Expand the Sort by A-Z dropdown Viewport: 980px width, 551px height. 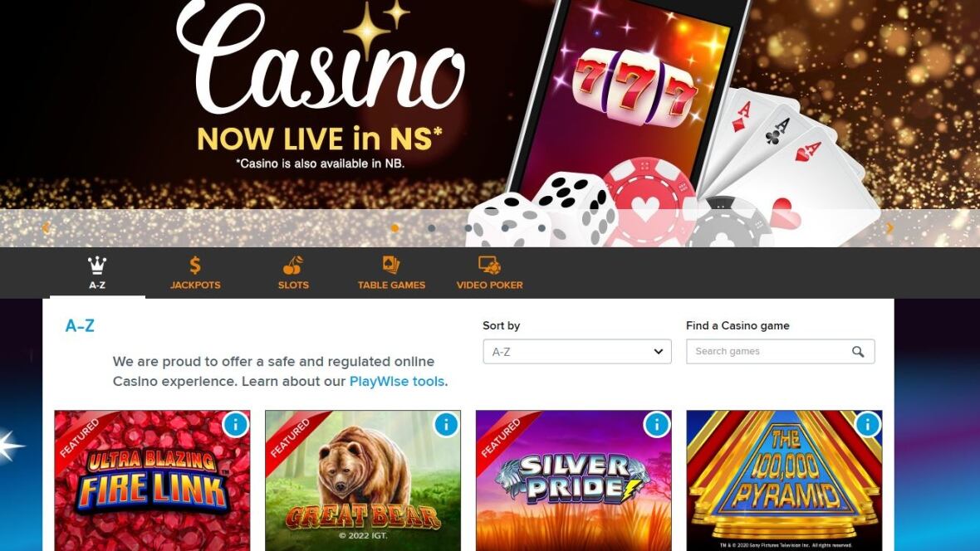[x=577, y=352]
